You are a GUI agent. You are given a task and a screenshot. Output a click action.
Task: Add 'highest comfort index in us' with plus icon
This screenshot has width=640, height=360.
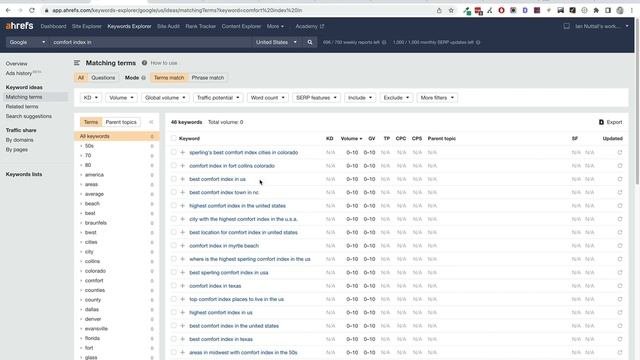(x=182, y=312)
